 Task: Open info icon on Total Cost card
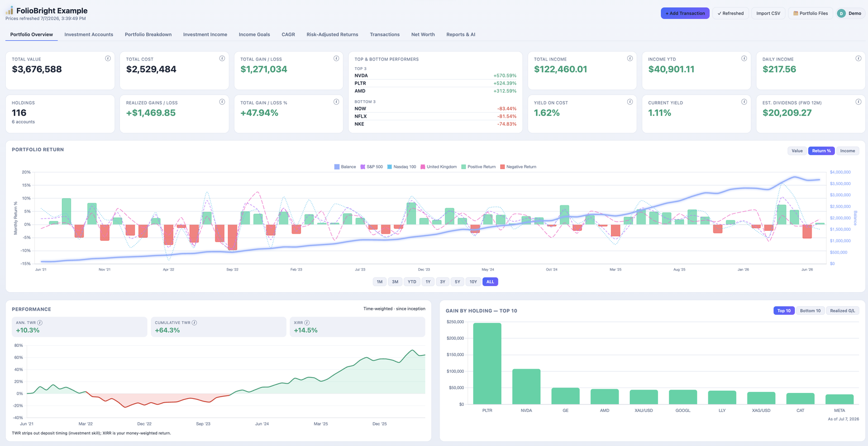click(222, 59)
